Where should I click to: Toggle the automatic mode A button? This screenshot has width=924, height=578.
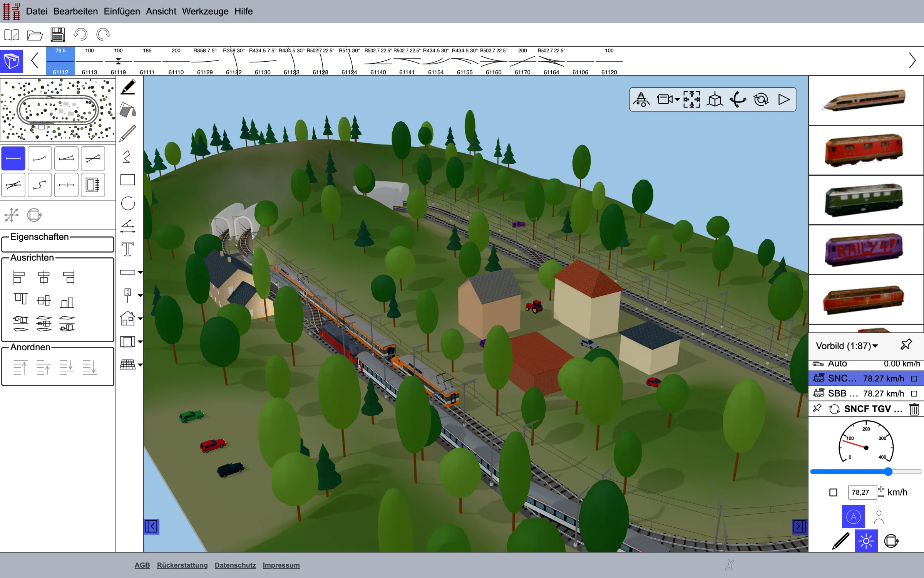pyautogui.click(x=854, y=517)
